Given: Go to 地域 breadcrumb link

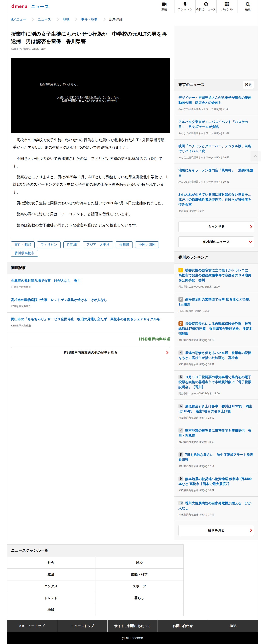Looking at the screenshot, I should pos(66,19).
